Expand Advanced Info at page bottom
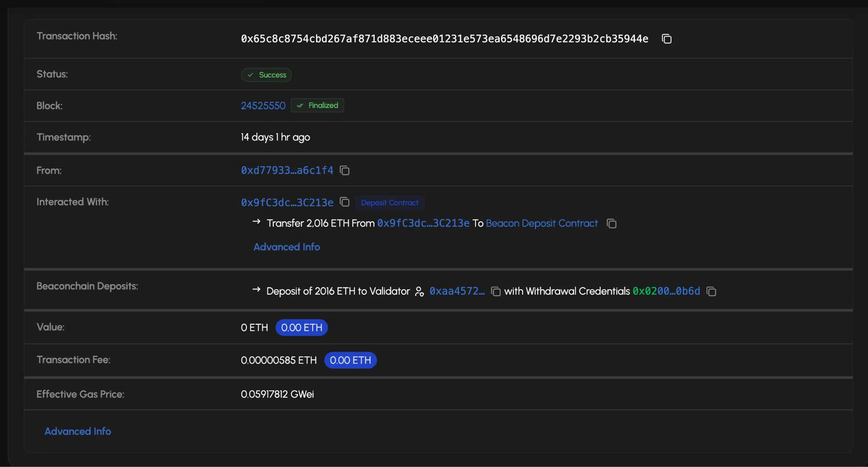 click(x=78, y=431)
